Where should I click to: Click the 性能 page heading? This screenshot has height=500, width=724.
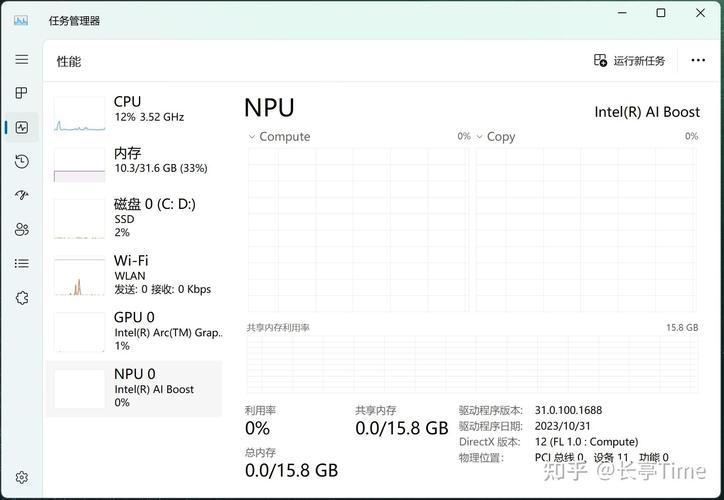69,61
